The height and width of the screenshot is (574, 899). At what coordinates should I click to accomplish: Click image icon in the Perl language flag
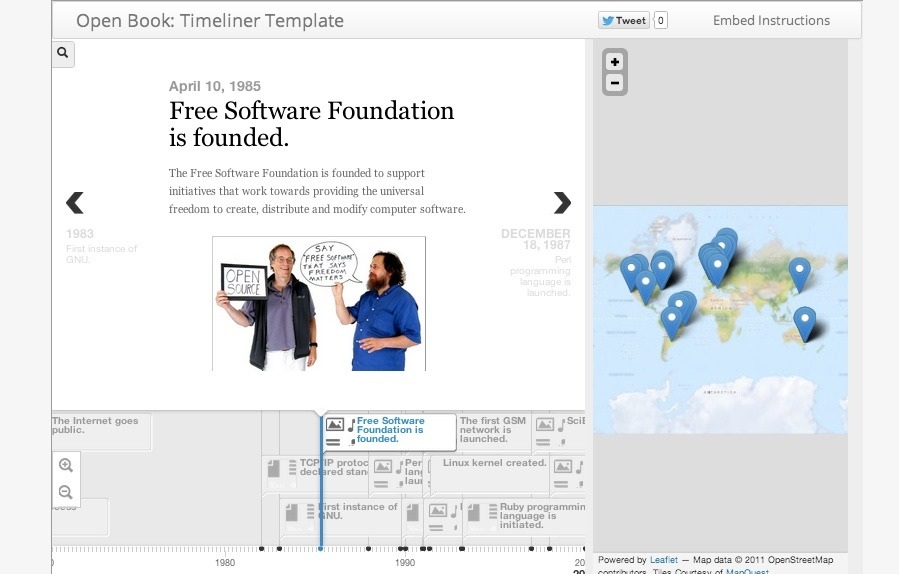(383, 467)
